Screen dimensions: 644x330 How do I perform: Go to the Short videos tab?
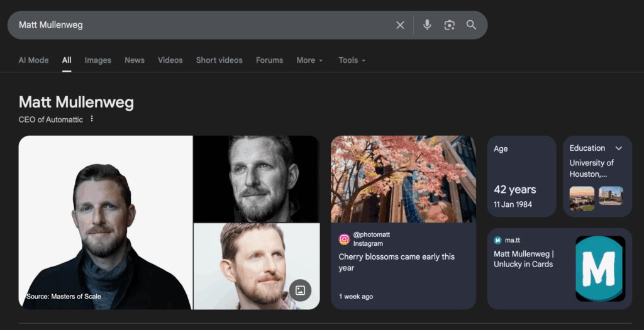(219, 60)
